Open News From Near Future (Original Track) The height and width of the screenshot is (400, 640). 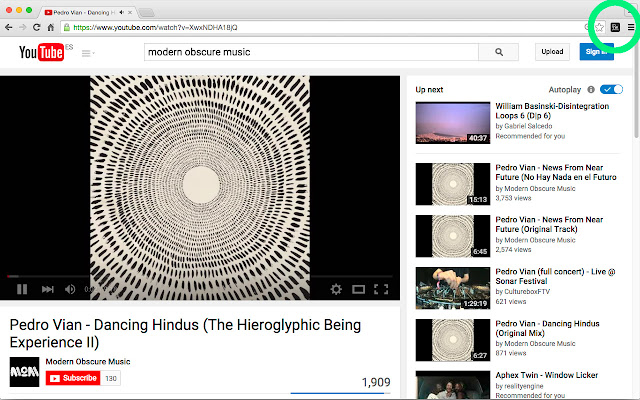(x=549, y=224)
